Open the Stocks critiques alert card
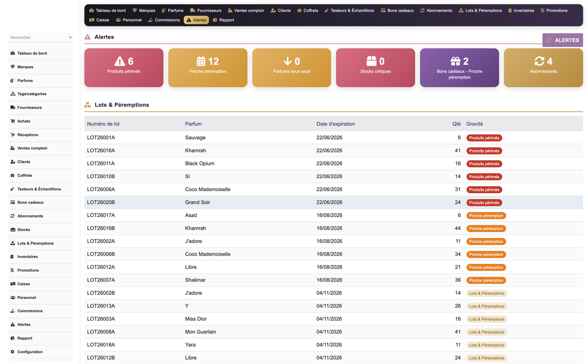Viewport: 588px width, 364px height. pos(376,68)
